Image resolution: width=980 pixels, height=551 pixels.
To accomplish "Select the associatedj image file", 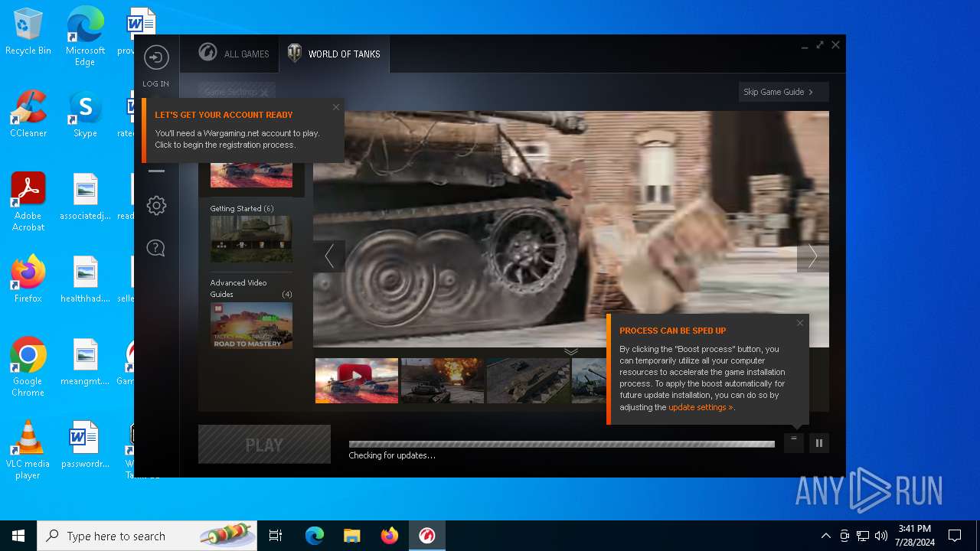I will click(85, 197).
